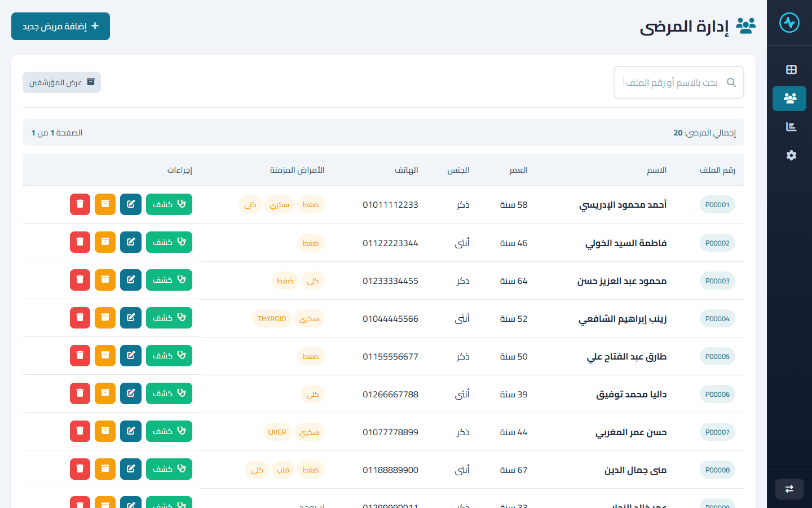Click file number P00001
Screen dimensions: 812x508
click(717, 205)
